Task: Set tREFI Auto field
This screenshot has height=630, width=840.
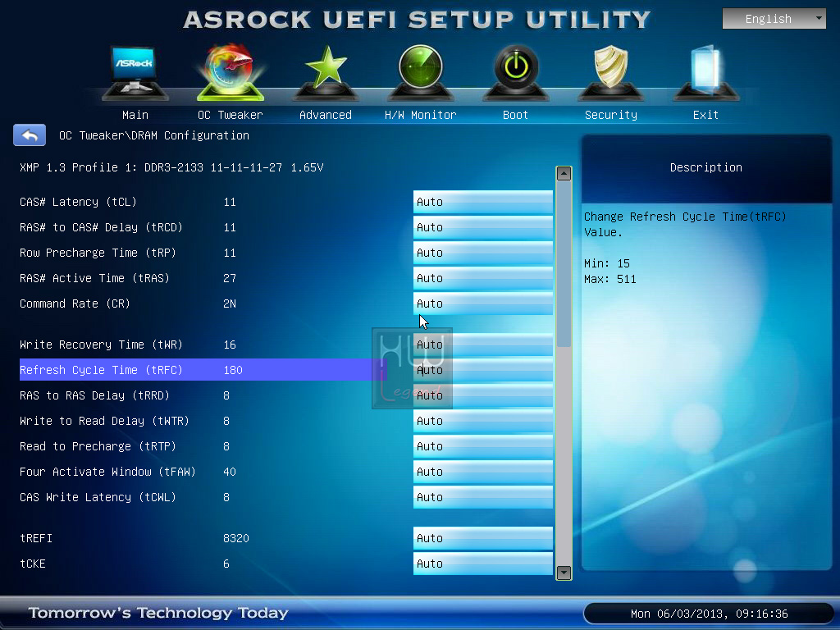Action: point(482,538)
